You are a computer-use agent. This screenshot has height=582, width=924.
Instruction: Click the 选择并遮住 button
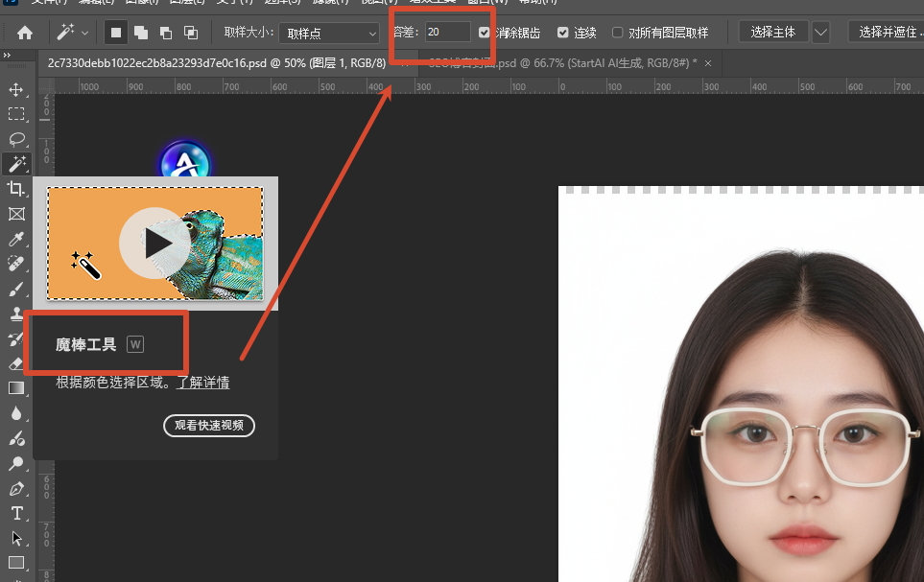click(x=887, y=32)
